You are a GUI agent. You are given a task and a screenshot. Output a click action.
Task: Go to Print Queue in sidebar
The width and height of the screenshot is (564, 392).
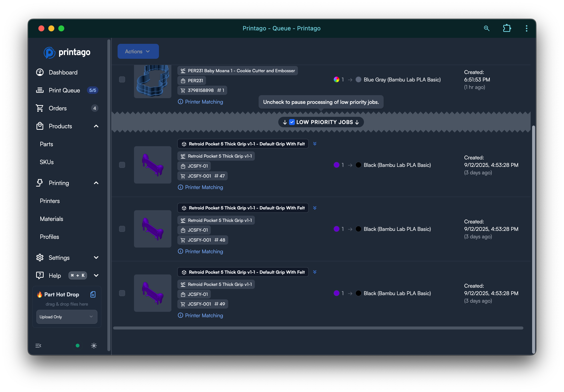click(x=64, y=90)
